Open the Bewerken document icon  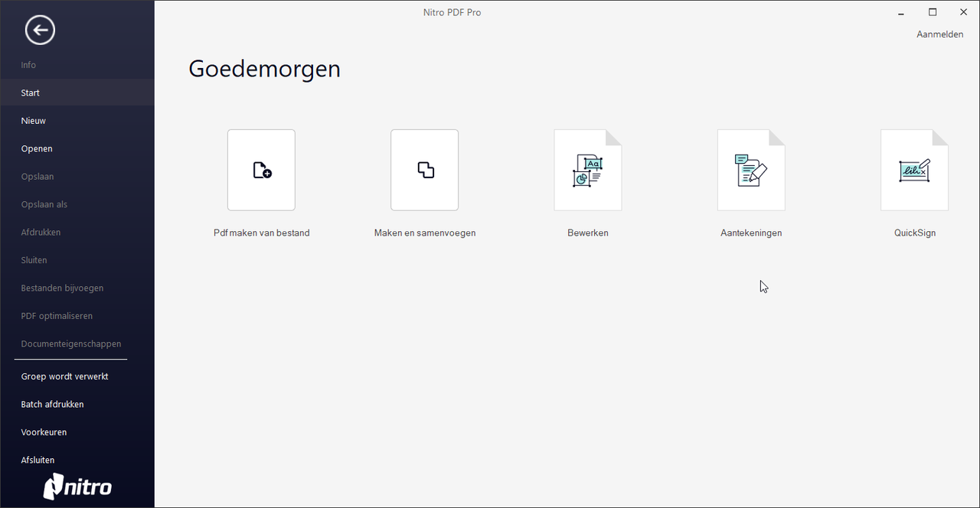pyautogui.click(x=588, y=170)
